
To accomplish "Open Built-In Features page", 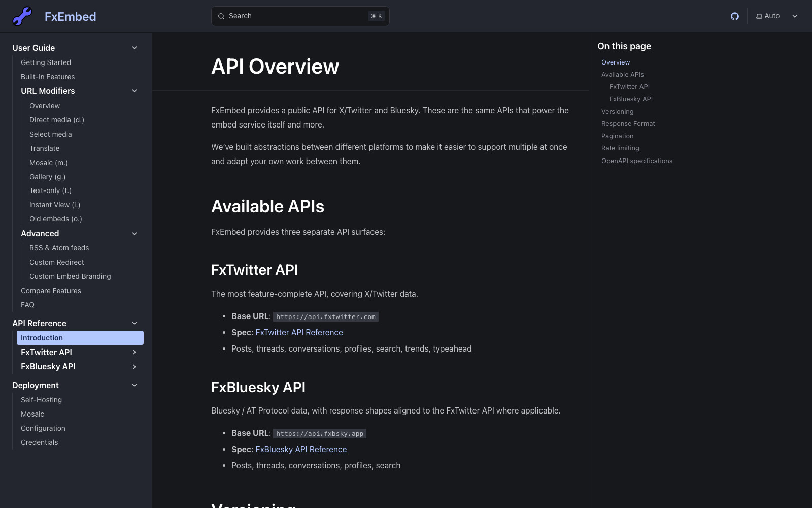I will coord(48,77).
